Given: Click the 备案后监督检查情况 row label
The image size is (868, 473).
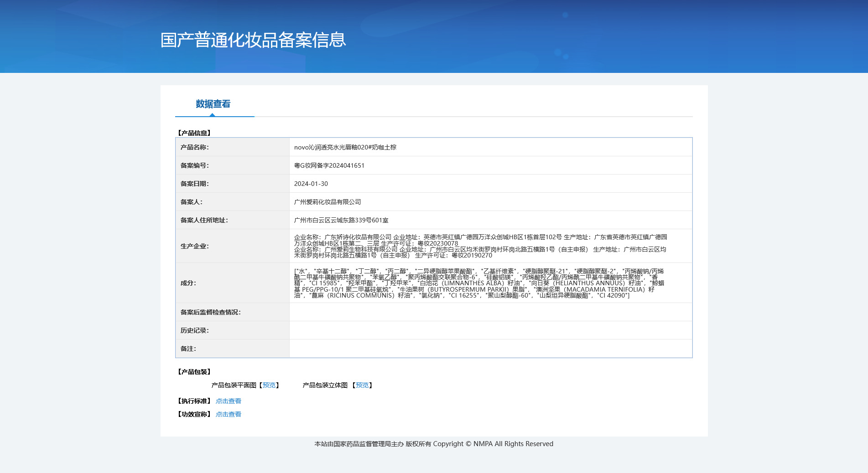Looking at the screenshot, I should click(x=211, y=312).
